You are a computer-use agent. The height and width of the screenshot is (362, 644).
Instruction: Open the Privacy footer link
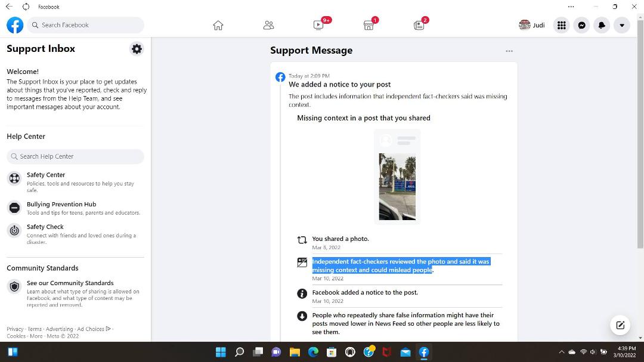click(x=15, y=329)
